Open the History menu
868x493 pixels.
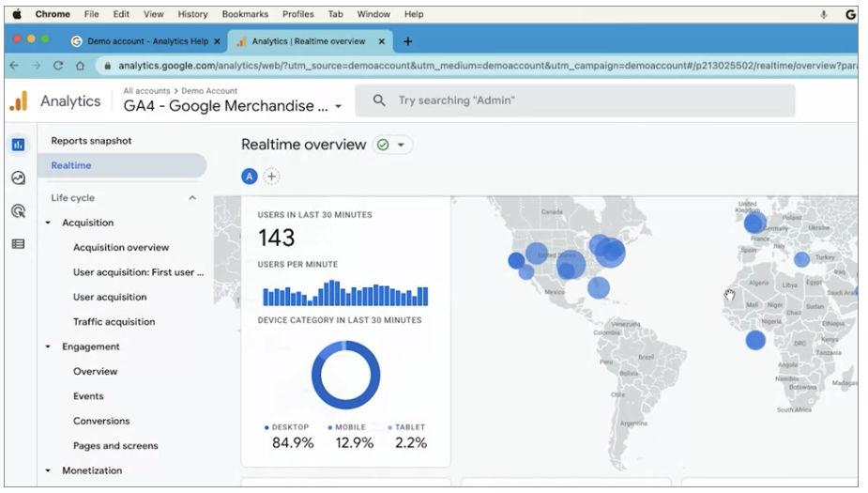tap(192, 14)
